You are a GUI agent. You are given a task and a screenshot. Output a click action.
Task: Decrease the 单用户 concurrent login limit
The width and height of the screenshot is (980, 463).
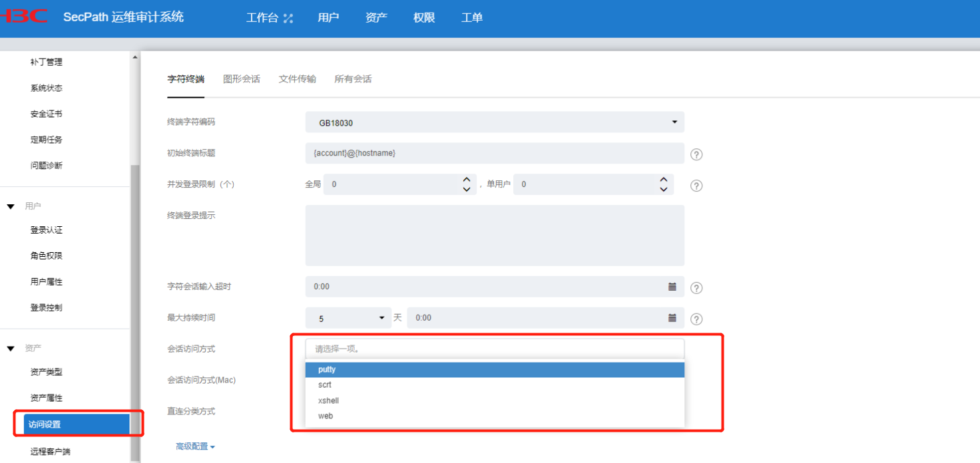click(664, 190)
